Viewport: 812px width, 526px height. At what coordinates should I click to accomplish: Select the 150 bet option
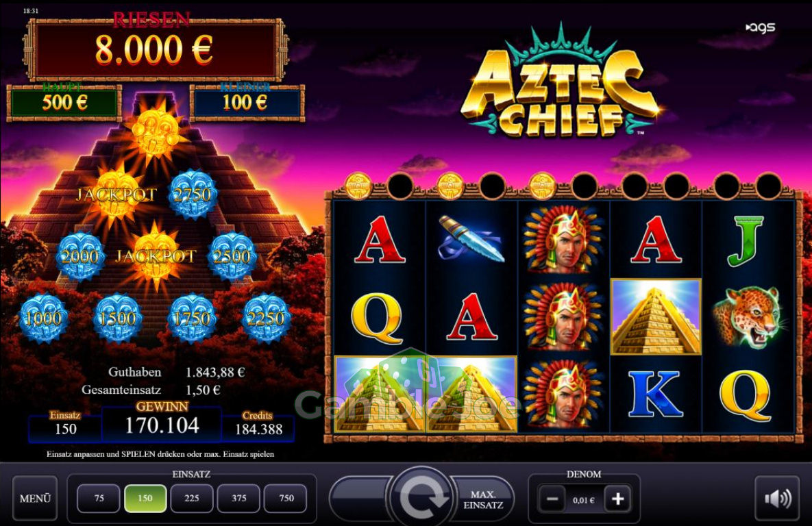pos(145,498)
